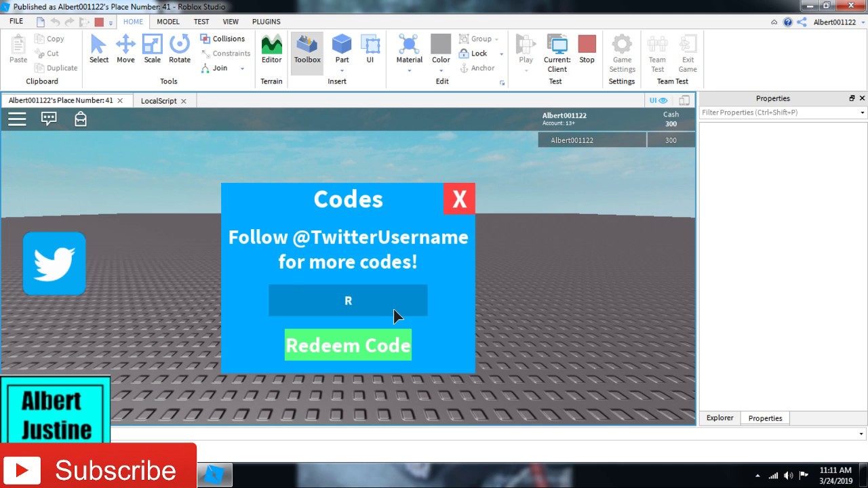This screenshot has width=868, height=488.
Task: Open the in-game backpack icon
Action: [81, 119]
